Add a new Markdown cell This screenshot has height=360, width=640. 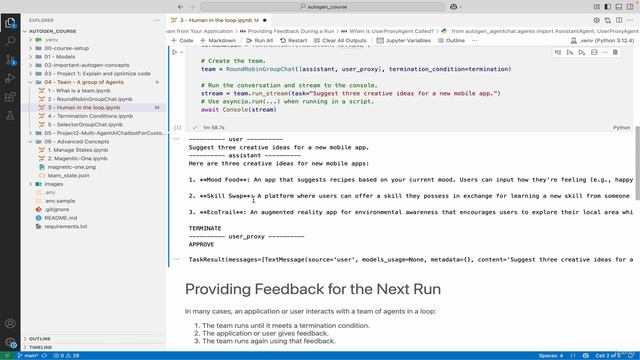[x=218, y=40]
